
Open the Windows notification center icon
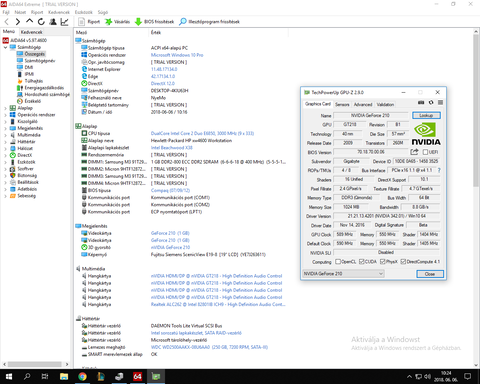point(468,377)
